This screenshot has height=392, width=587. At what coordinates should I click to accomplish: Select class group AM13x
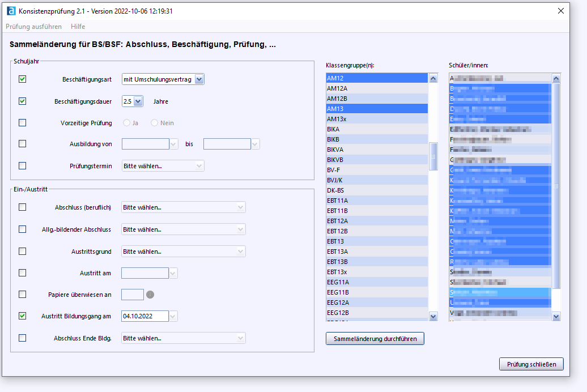377,119
